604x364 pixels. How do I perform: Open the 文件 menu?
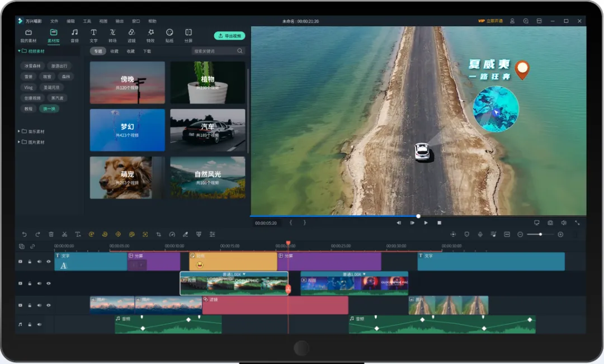point(54,21)
